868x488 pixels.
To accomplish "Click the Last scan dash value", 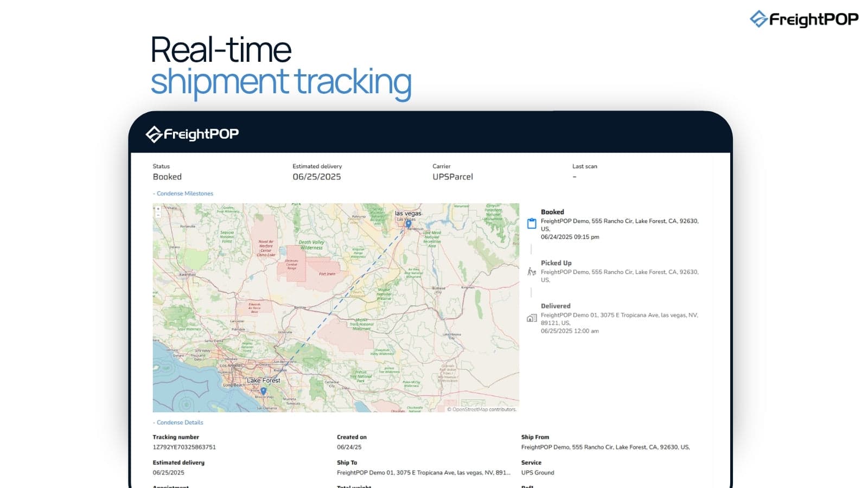I will pyautogui.click(x=575, y=177).
